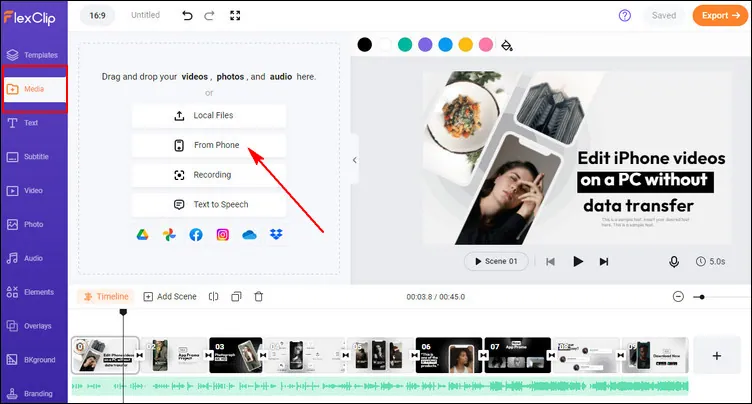Split the selected scene
Screen dimensions: 752x404
point(213,297)
